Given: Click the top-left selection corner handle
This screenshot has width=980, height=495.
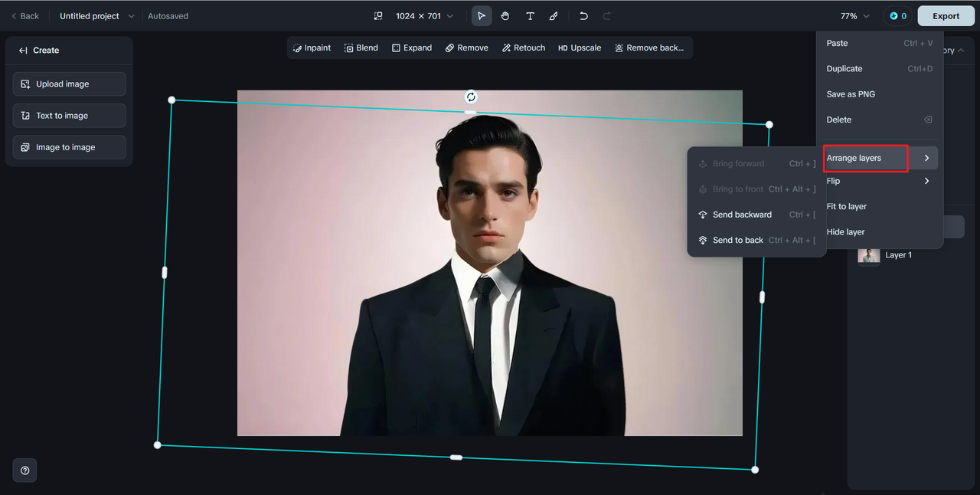Looking at the screenshot, I should point(171,100).
